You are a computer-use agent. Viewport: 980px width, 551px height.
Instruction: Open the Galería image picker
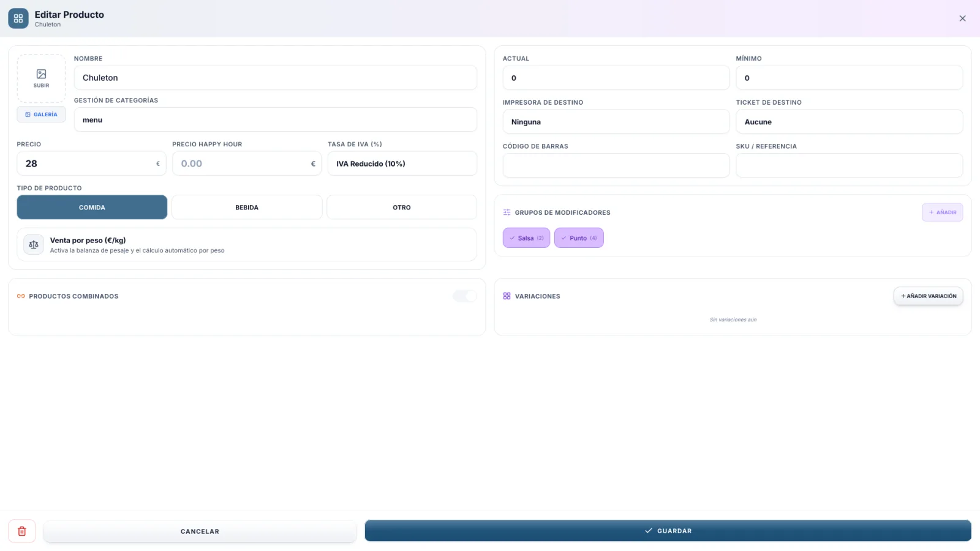tap(41, 114)
